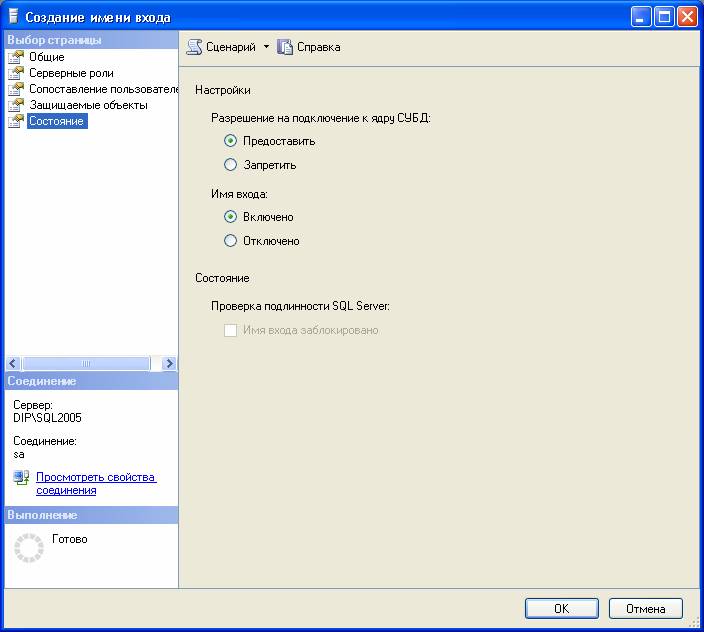Click the Сопоставление пользователей page icon
This screenshot has height=632, width=704.
point(16,89)
